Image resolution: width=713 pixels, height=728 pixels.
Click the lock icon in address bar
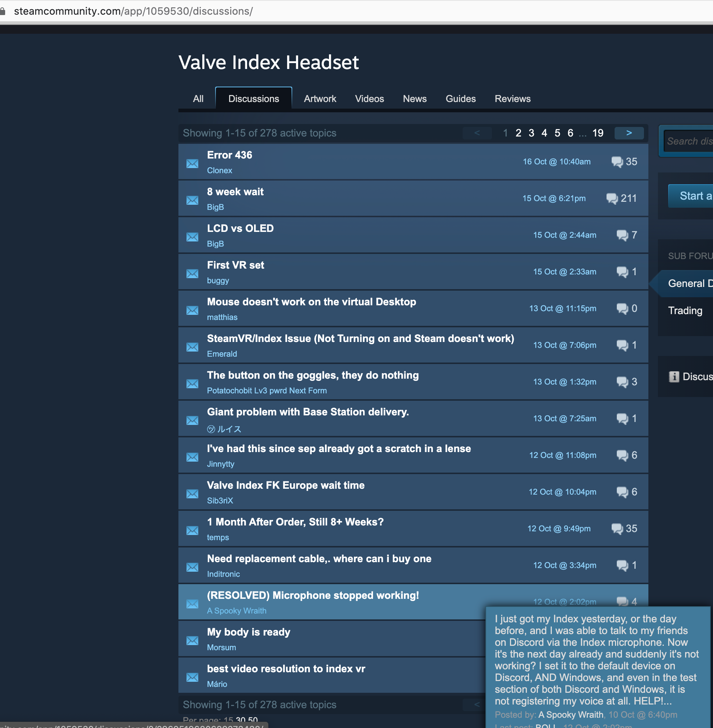[3, 11]
